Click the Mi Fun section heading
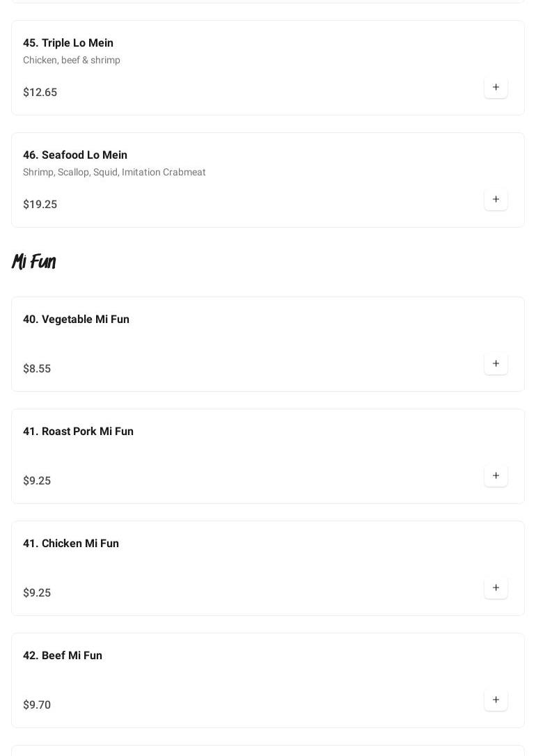The width and height of the screenshot is (536, 756). 33,262
